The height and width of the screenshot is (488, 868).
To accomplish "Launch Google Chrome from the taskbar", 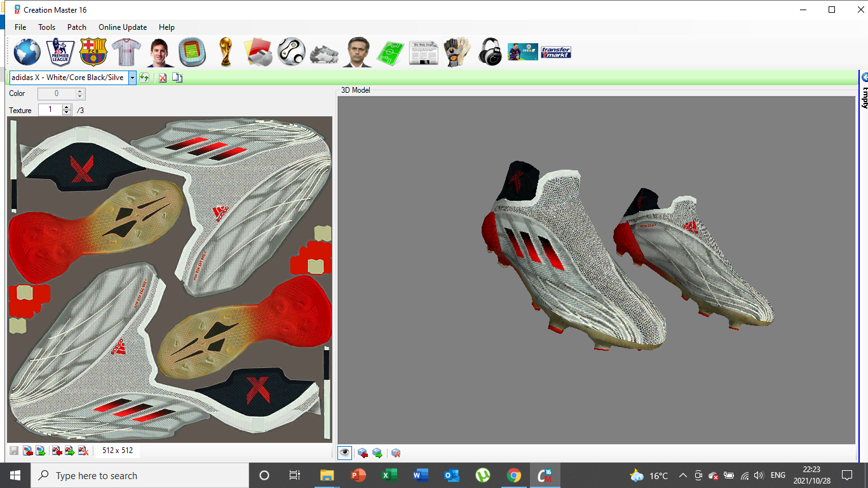I will 514,475.
